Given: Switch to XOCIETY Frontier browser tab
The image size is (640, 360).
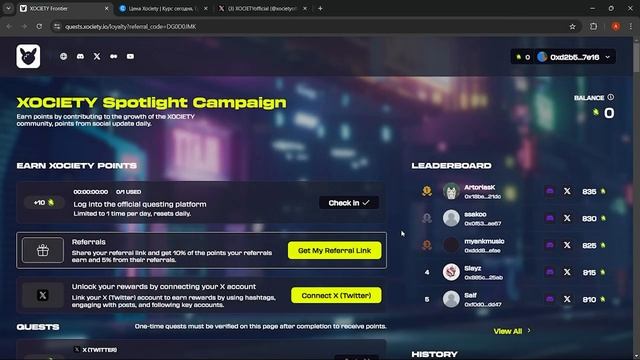Looking at the screenshot, I should (x=64, y=9).
